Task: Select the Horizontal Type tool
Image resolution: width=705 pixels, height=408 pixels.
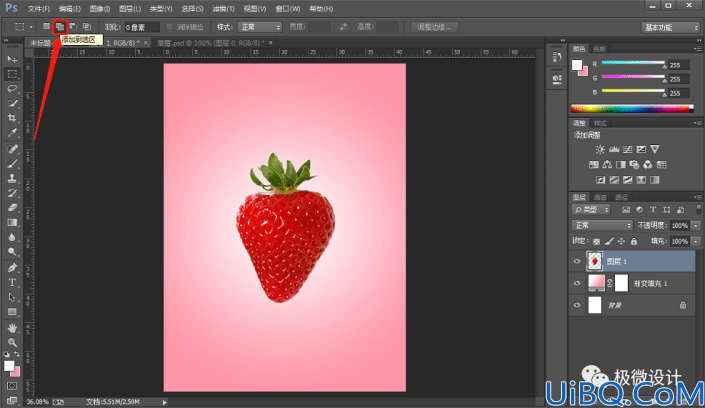Action: [x=12, y=282]
